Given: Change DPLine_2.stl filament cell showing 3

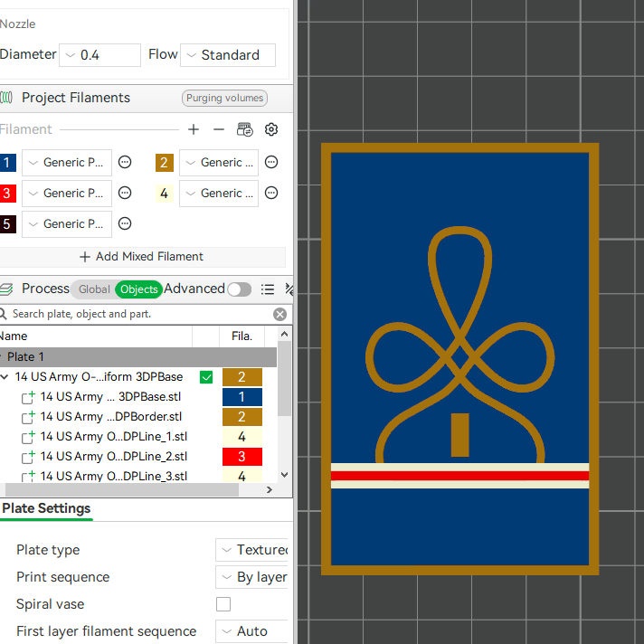Looking at the screenshot, I should 241,457.
